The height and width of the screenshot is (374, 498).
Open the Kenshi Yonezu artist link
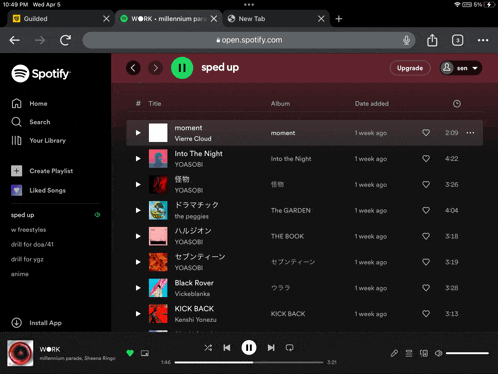point(196,320)
